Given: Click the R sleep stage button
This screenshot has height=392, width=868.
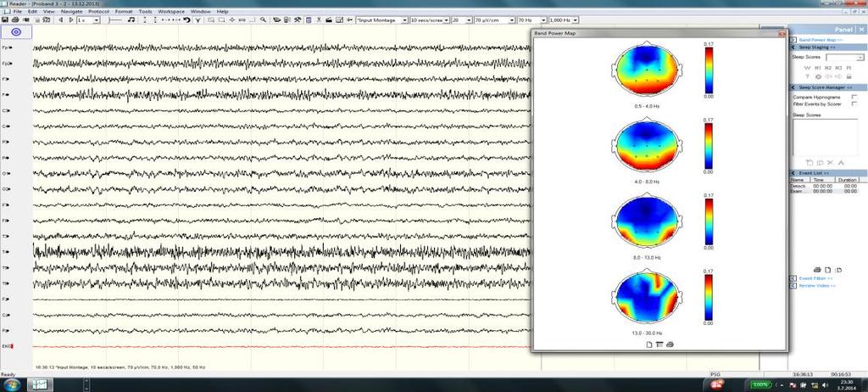Looking at the screenshot, I should (x=849, y=68).
